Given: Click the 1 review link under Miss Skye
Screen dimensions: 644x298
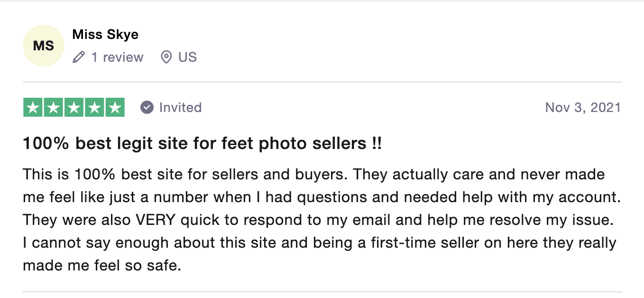Looking at the screenshot, I should point(117,57).
